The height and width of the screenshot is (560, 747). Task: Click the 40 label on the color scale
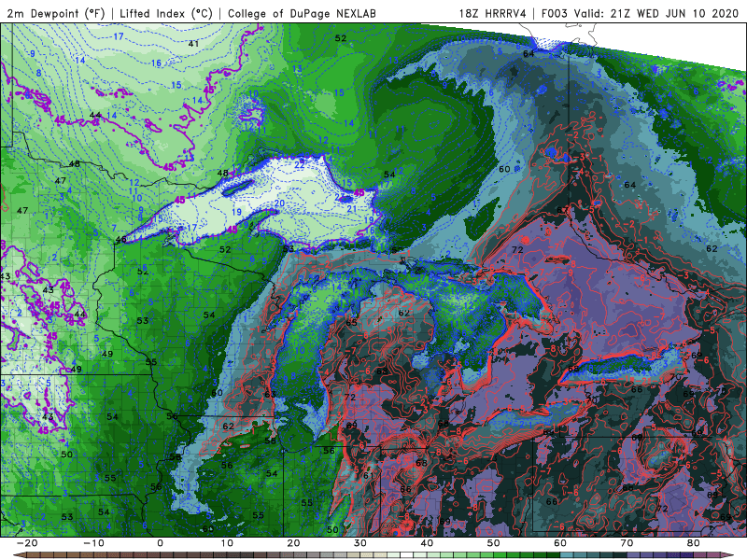click(x=427, y=543)
